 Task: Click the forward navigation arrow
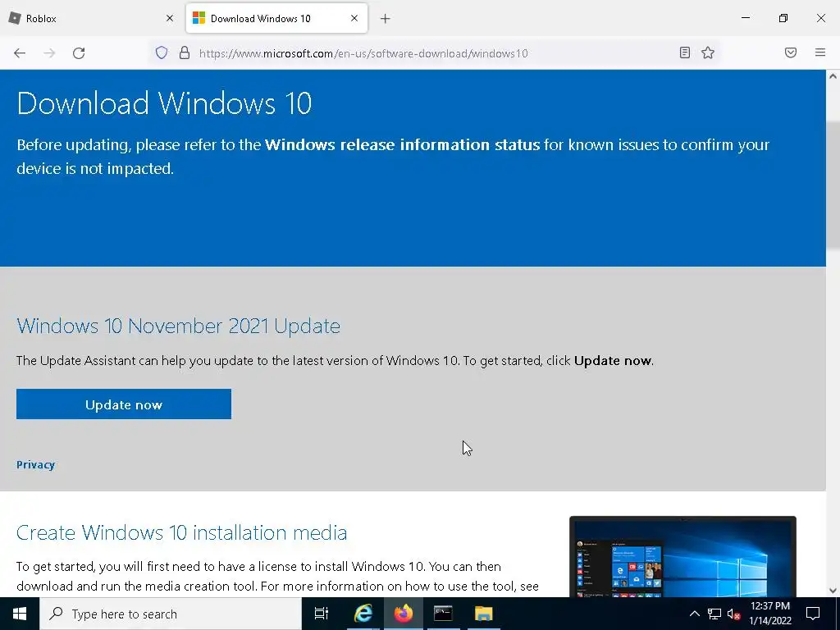pyautogui.click(x=49, y=53)
